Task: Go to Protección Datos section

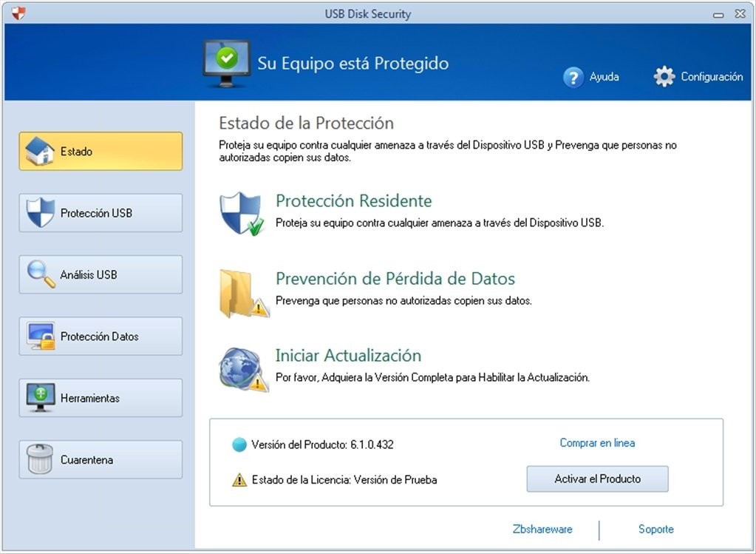Action: click(101, 337)
